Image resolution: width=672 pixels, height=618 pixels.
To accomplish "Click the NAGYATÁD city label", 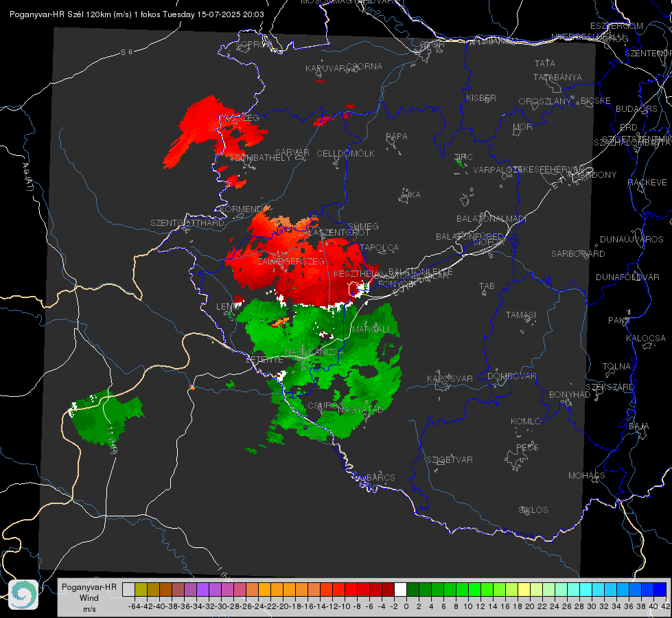I will (360, 409).
